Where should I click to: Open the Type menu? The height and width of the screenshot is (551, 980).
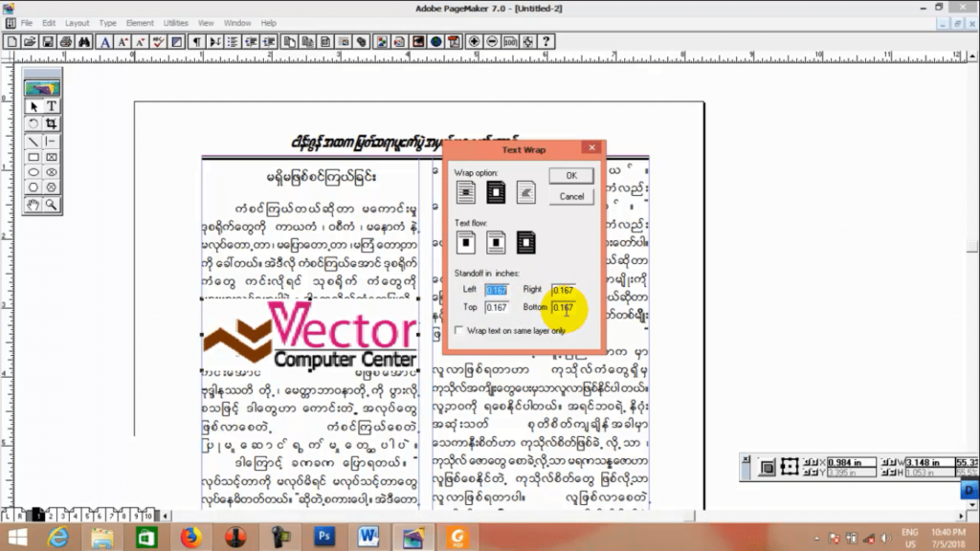click(x=107, y=23)
